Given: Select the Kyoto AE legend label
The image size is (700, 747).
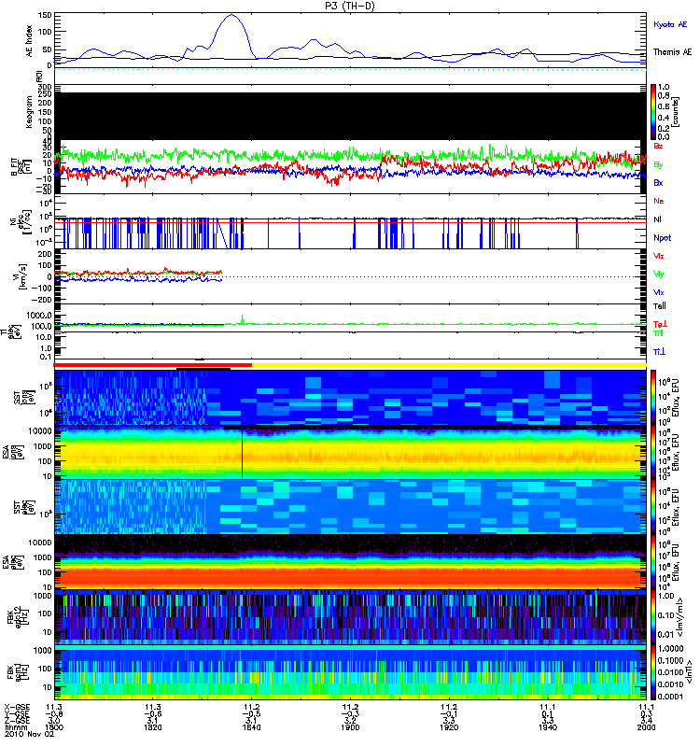Looking at the screenshot, I should click(x=670, y=24).
